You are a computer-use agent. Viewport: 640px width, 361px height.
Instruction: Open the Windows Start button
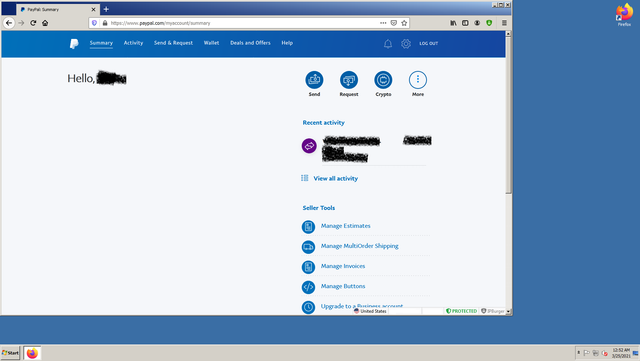click(10, 353)
